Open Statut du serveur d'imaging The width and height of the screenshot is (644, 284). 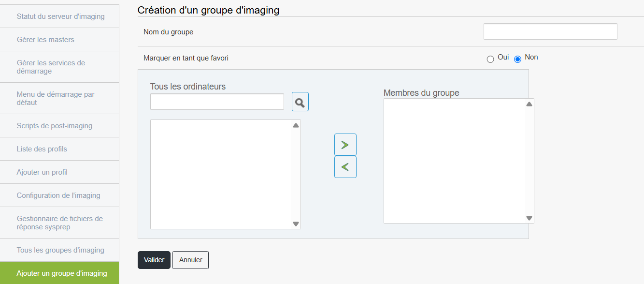tap(59, 16)
